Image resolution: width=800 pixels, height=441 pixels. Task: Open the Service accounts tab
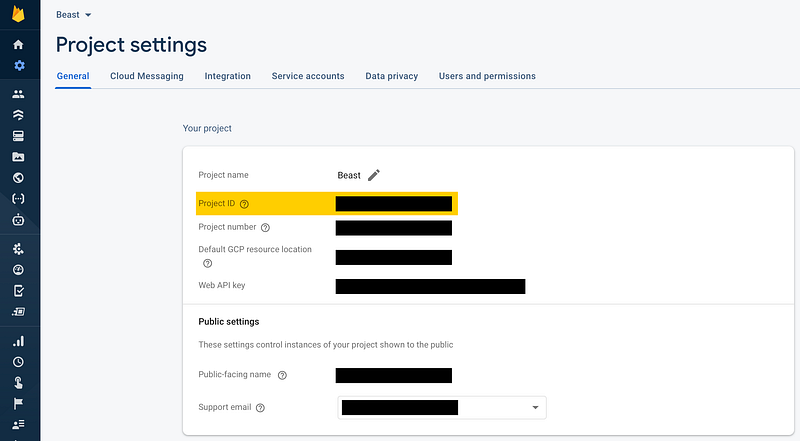[x=308, y=76]
